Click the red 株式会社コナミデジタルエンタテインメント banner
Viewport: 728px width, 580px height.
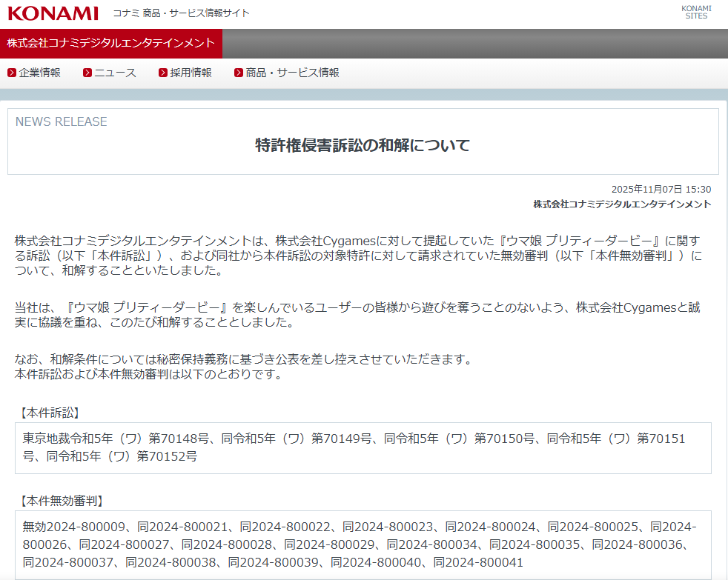111,44
